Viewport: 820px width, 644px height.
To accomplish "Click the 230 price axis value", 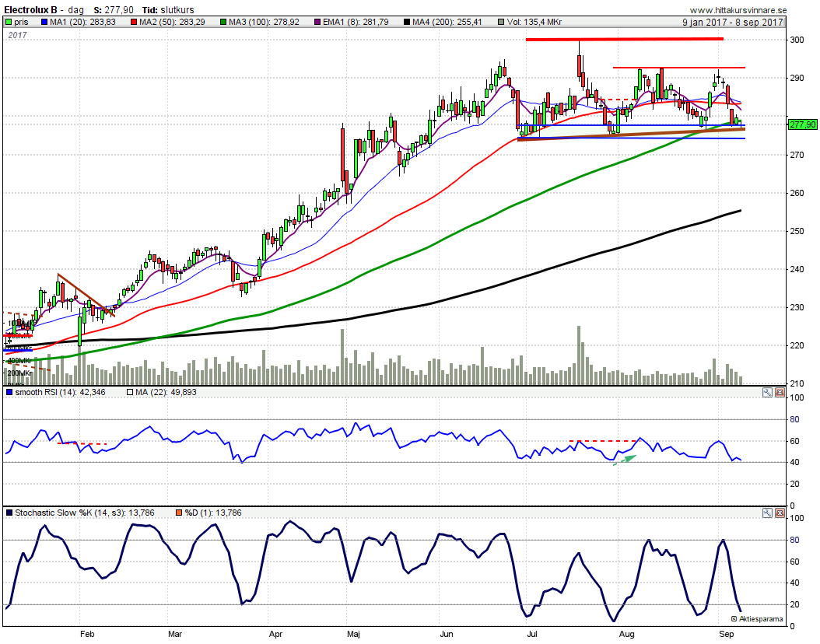I will click(x=797, y=307).
